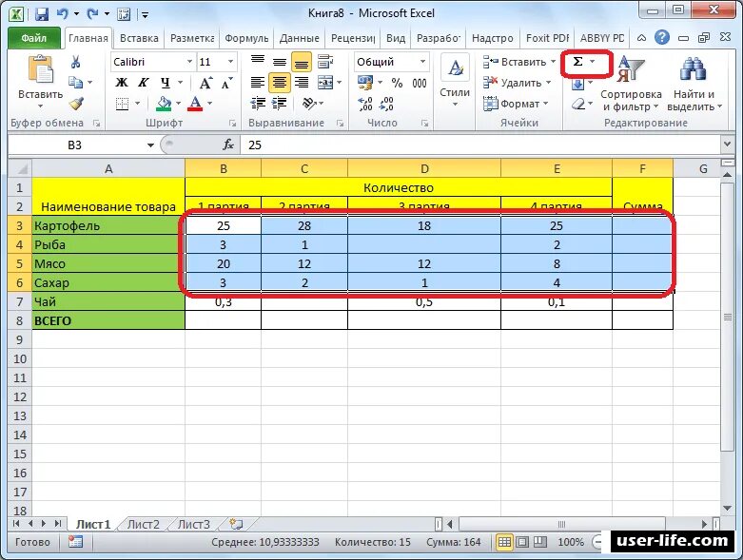Image resolution: width=743 pixels, height=560 pixels.
Task: Click Decrease Indent icon
Action: 258,104
